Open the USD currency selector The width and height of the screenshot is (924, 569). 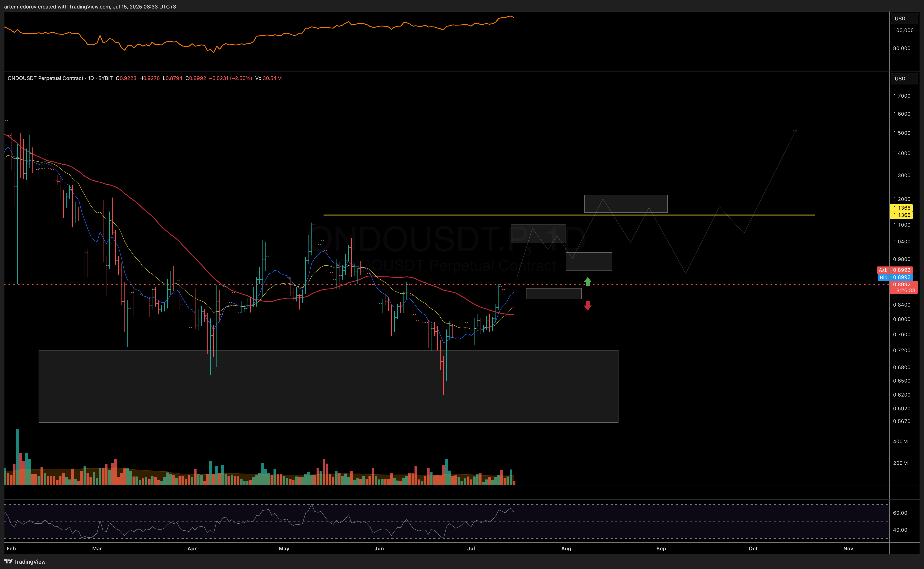point(904,18)
